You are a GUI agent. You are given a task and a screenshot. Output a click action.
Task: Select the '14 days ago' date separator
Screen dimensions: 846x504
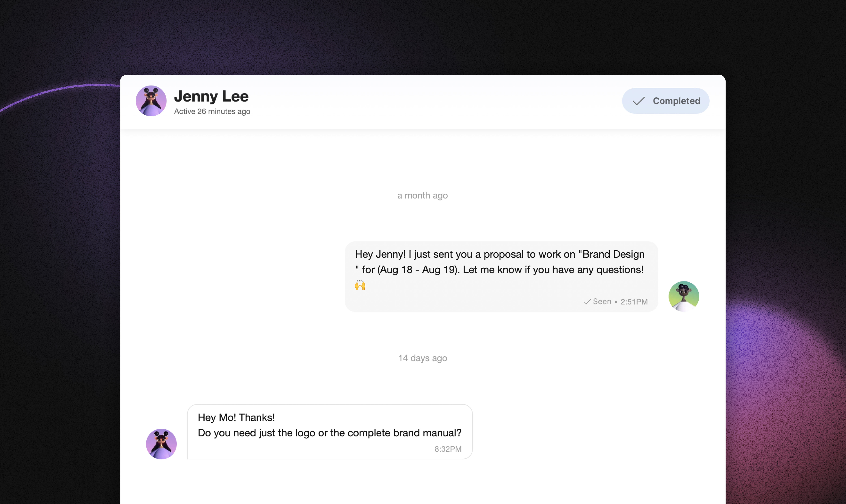click(x=423, y=358)
